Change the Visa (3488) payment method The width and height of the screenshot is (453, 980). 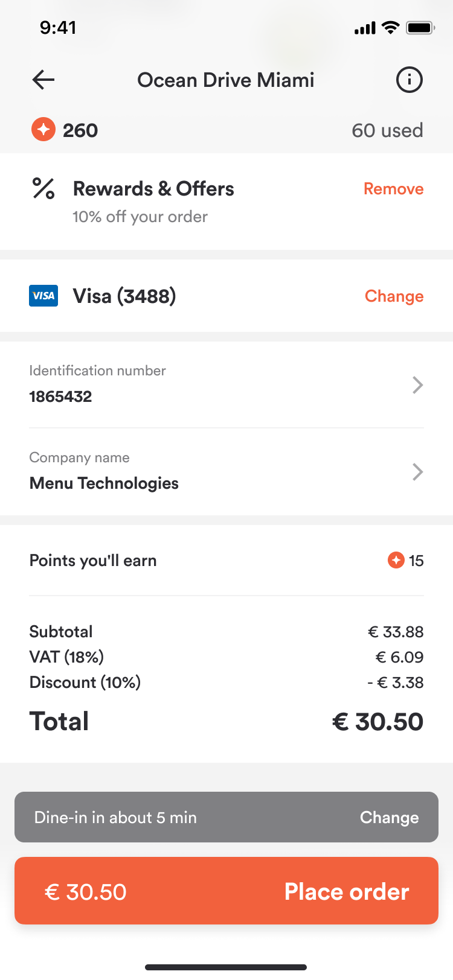click(394, 296)
